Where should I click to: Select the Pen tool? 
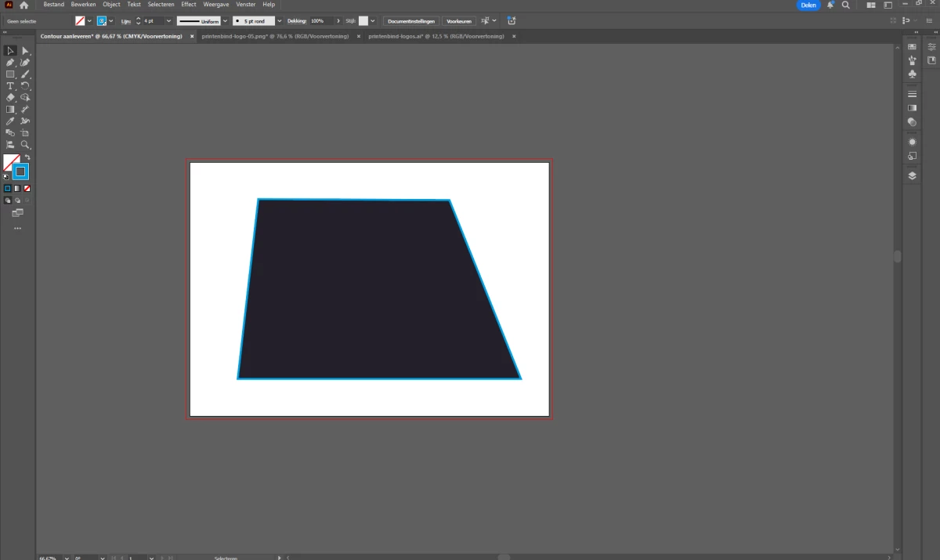tap(10, 63)
